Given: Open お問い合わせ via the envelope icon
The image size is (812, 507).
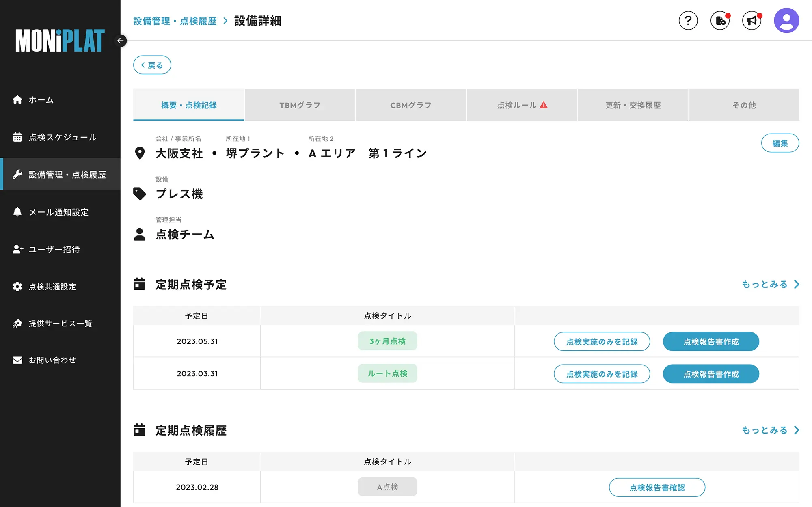Looking at the screenshot, I should pyautogui.click(x=18, y=360).
